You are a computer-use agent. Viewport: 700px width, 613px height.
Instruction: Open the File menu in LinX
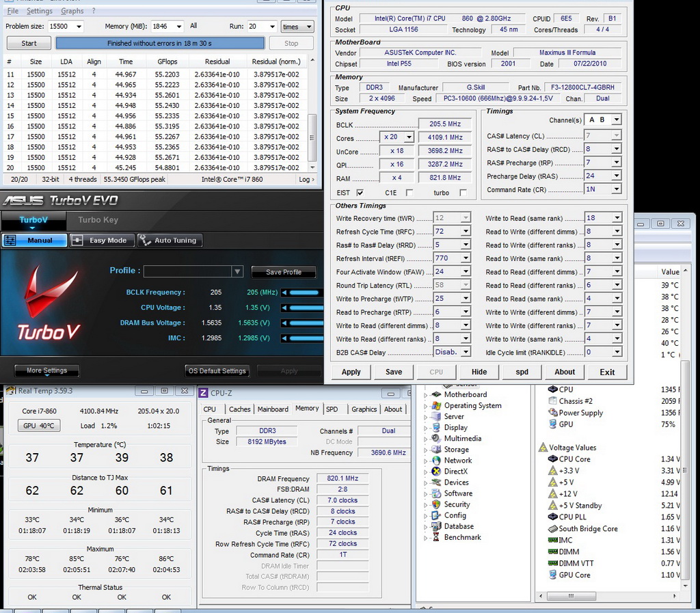coord(13,11)
